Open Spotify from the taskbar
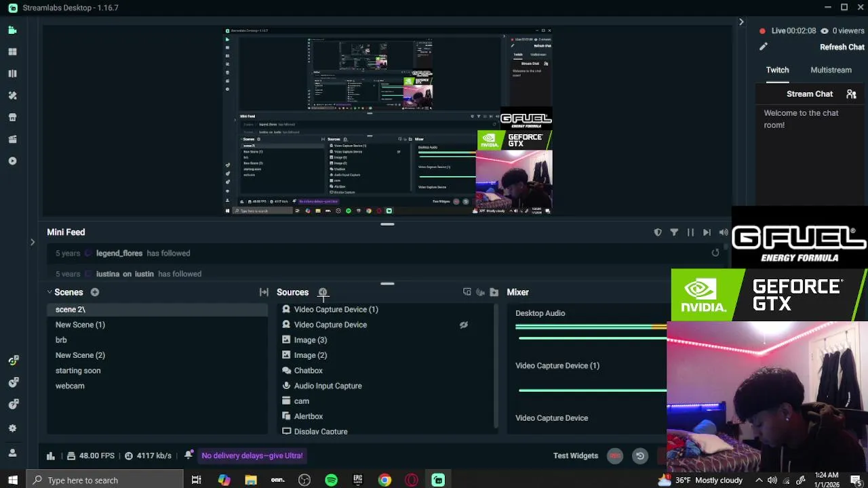 [x=331, y=480]
